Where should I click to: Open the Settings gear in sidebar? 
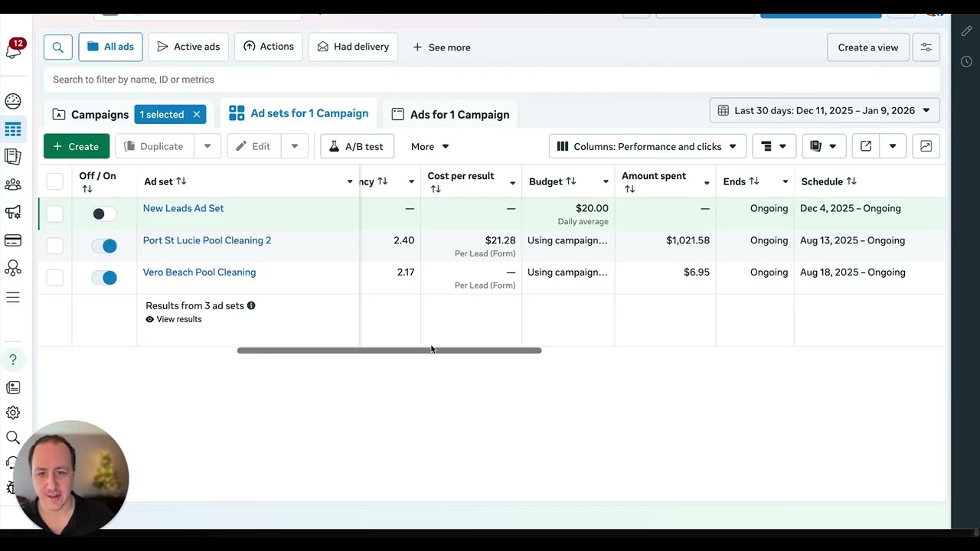(x=13, y=412)
